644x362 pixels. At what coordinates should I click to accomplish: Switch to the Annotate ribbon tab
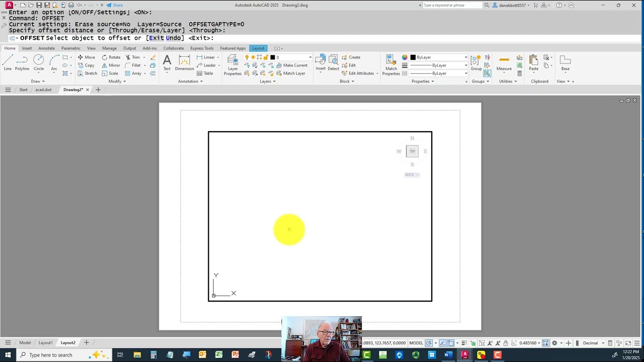46,48
